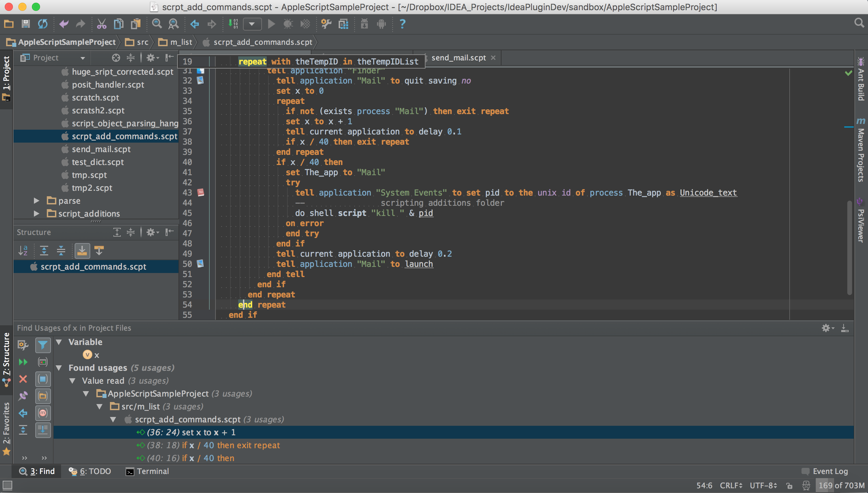Close the find usages results (red X)

click(23, 379)
